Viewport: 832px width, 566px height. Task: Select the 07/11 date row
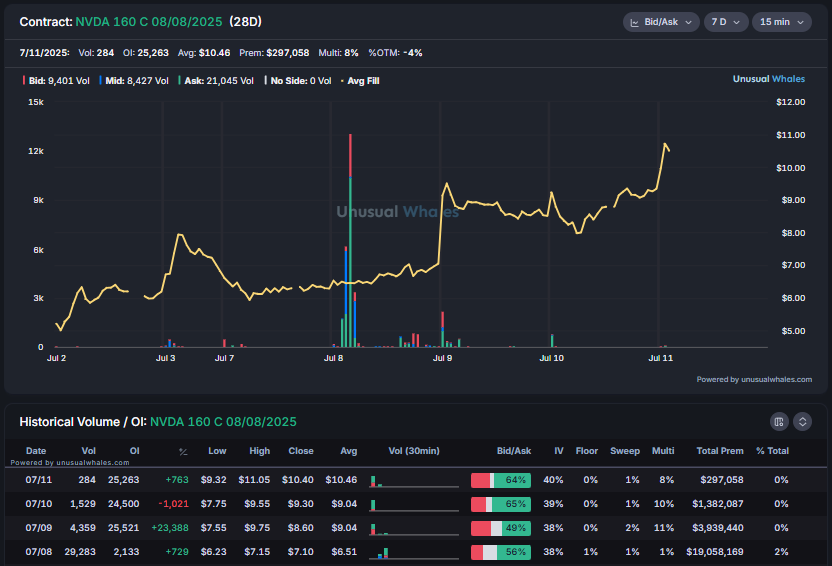coord(416,480)
